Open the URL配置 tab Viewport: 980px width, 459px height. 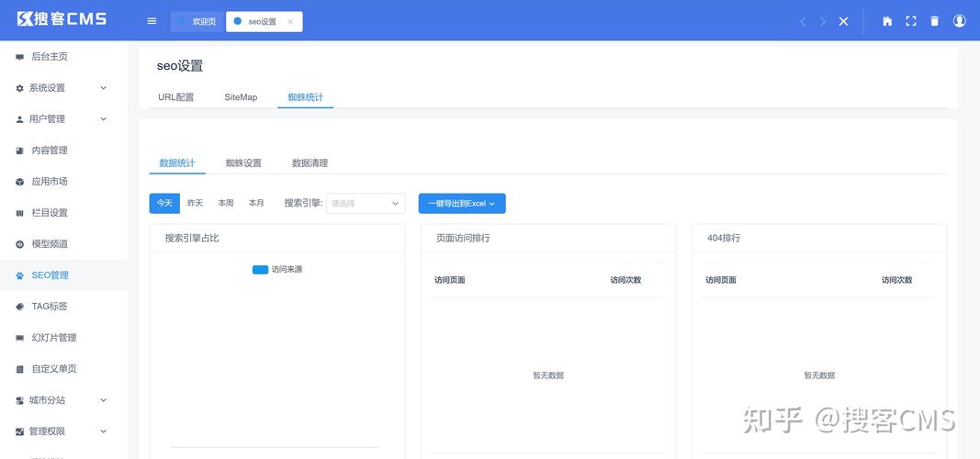(x=175, y=97)
